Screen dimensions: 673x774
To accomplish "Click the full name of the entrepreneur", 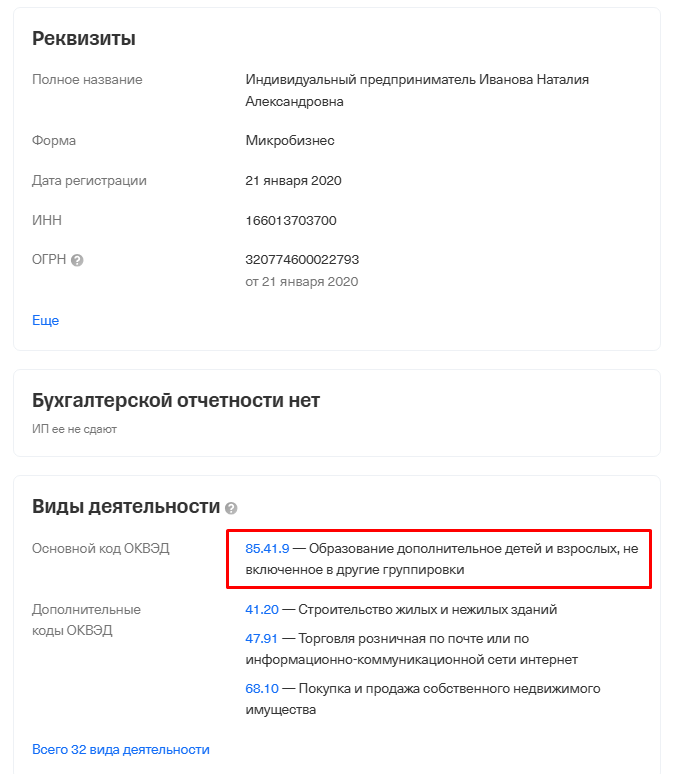I will [415, 90].
